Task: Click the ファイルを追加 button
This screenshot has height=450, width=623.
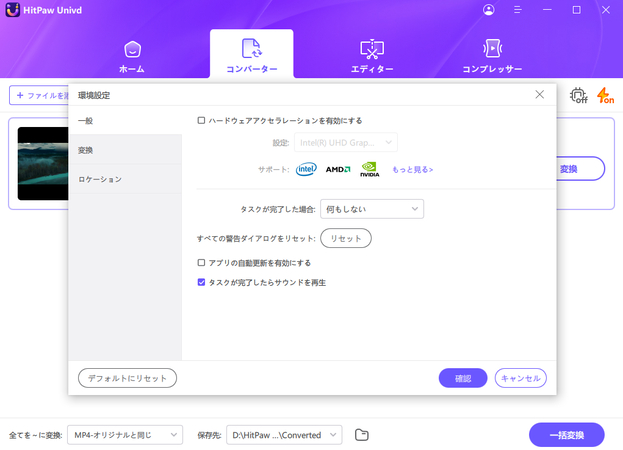Action: tap(39, 95)
